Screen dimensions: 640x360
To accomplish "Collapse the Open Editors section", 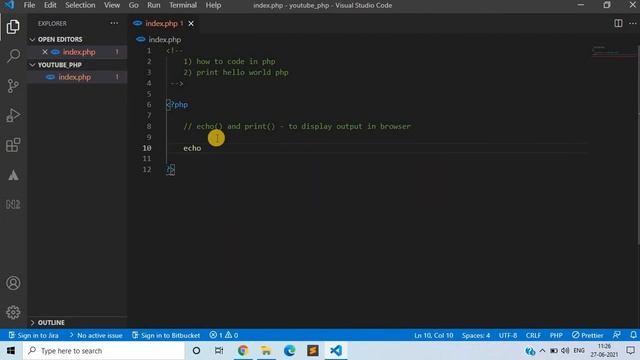I will pyautogui.click(x=33, y=40).
